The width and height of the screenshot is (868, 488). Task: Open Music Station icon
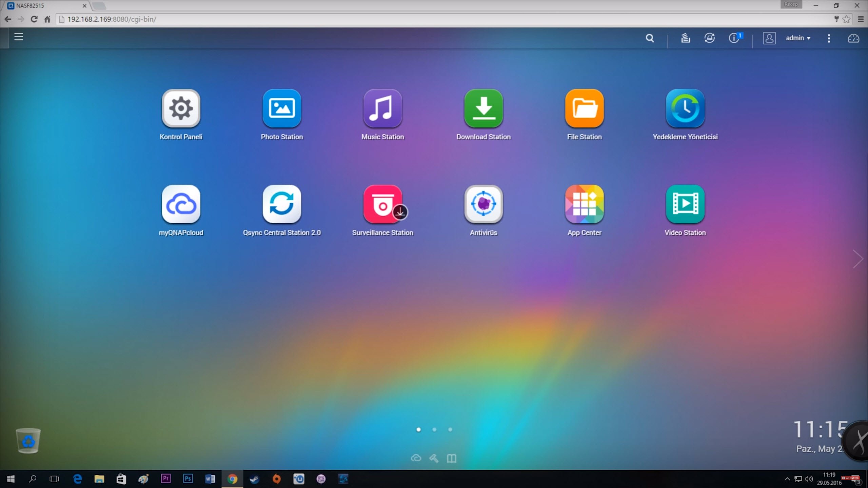(382, 108)
